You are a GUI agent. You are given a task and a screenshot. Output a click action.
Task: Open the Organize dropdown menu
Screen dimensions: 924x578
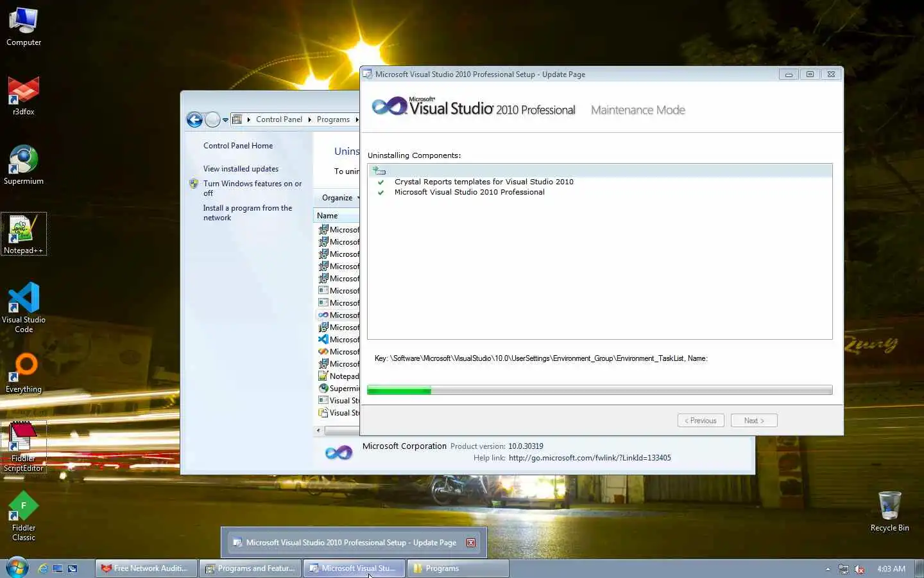[340, 198]
